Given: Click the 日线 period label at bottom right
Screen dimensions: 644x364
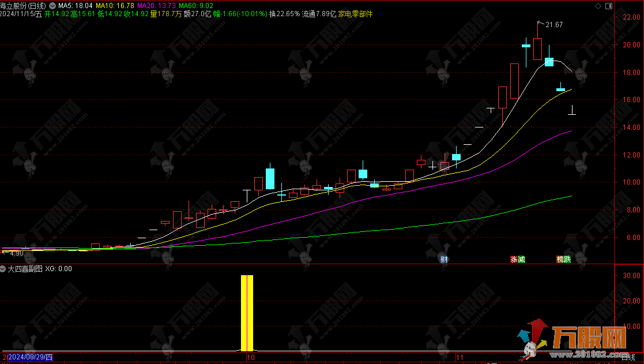Looking at the screenshot, I should [628, 358].
